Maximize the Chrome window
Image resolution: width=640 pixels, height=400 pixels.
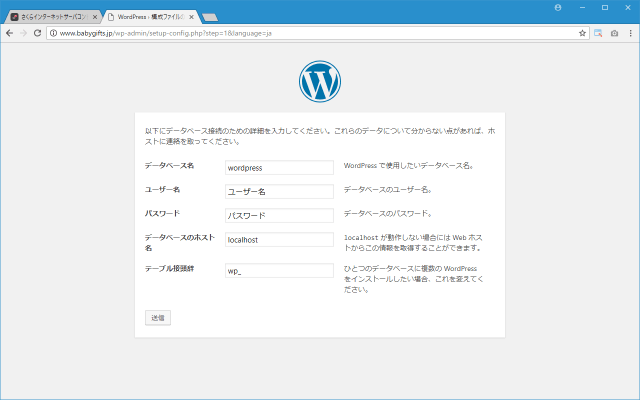pos(605,8)
